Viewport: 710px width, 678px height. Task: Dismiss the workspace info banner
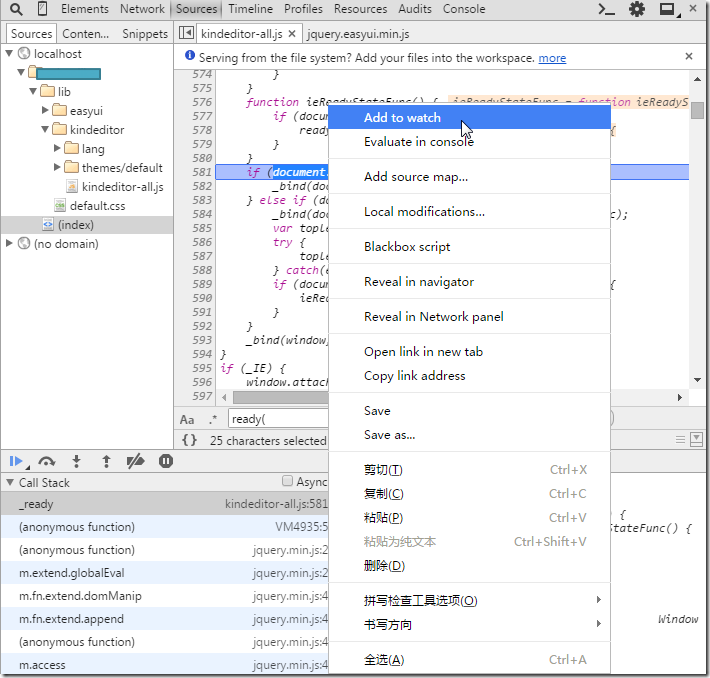[x=689, y=56]
